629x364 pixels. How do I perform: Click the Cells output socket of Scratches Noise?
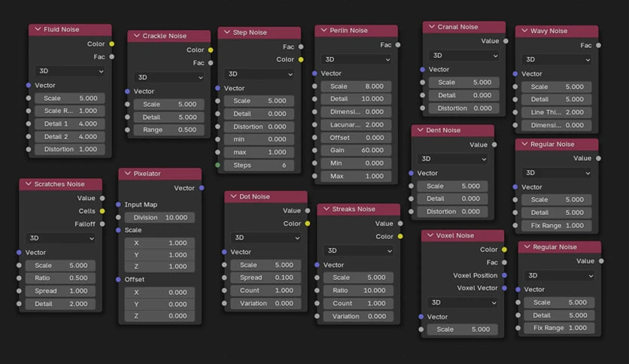(x=102, y=211)
